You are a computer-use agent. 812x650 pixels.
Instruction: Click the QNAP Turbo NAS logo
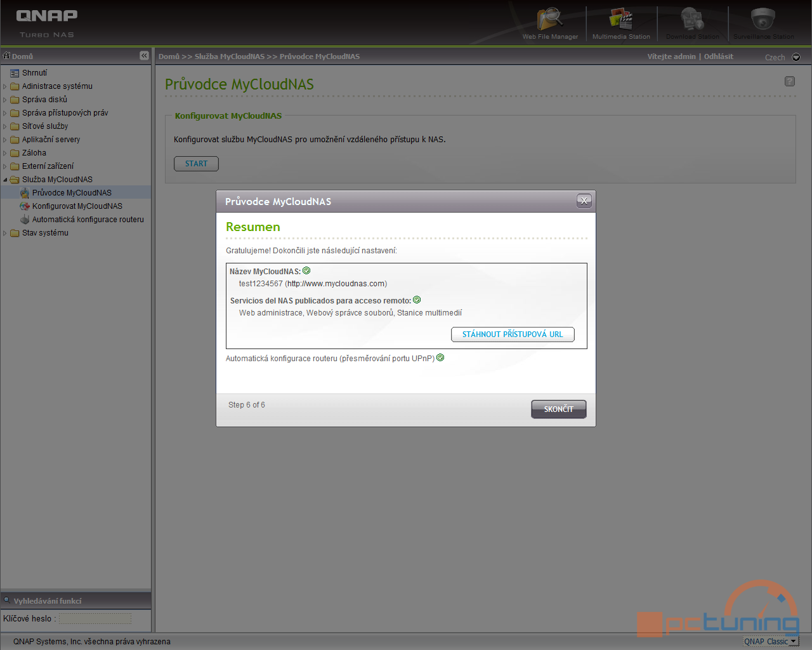[x=47, y=23]
